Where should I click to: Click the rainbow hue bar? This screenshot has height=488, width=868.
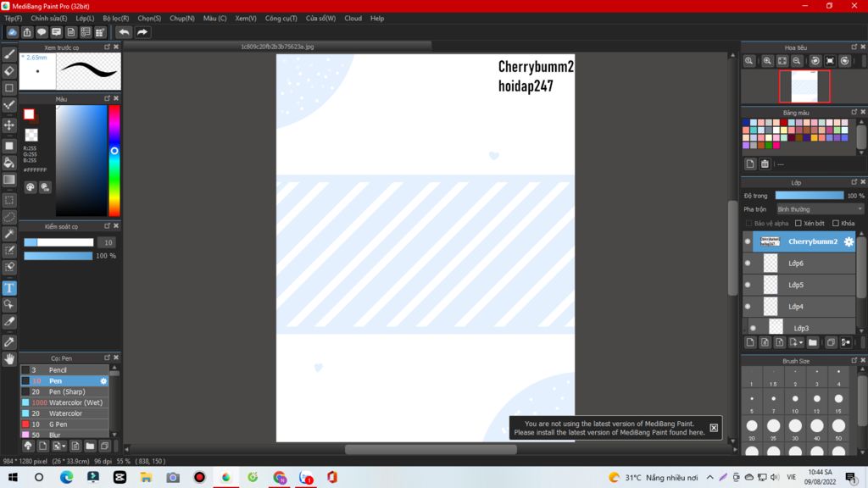click(x=114, y=160)
